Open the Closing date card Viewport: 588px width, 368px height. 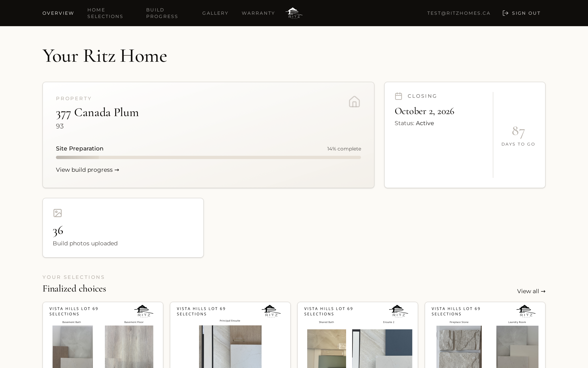click(465, 135)
